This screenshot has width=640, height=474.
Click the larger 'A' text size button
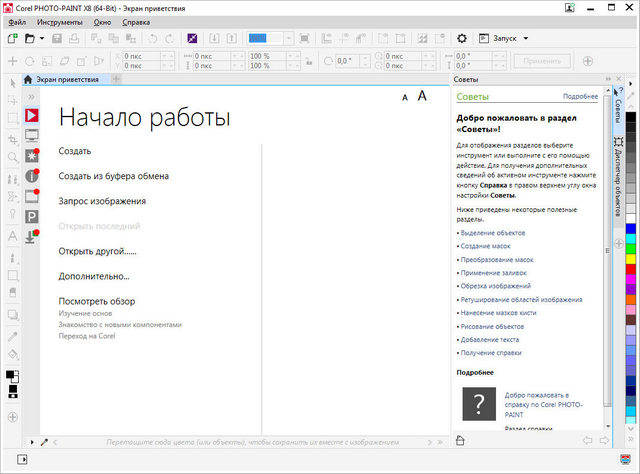tap(422, 96)
